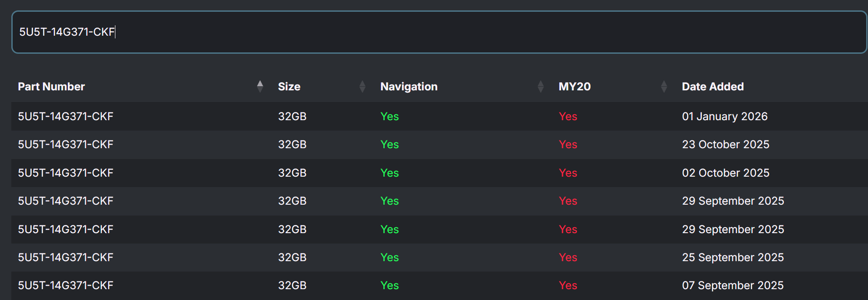Click the 25 September 2025 date entry

click(732, 257)
